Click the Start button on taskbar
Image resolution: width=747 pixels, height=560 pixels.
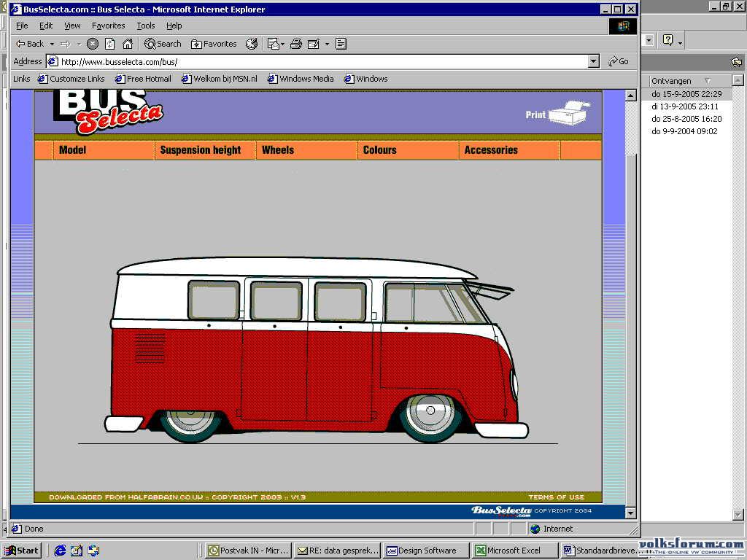pos(23,551)
